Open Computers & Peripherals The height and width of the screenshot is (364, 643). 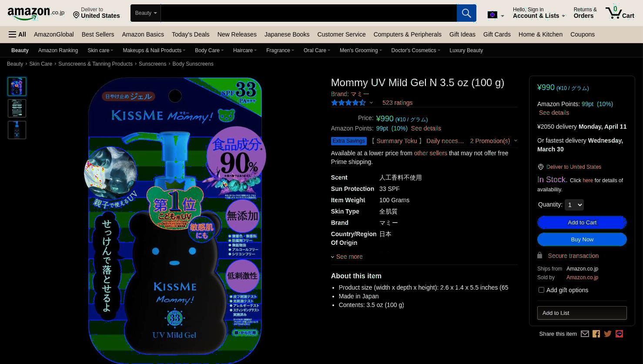tap(407, 34)
